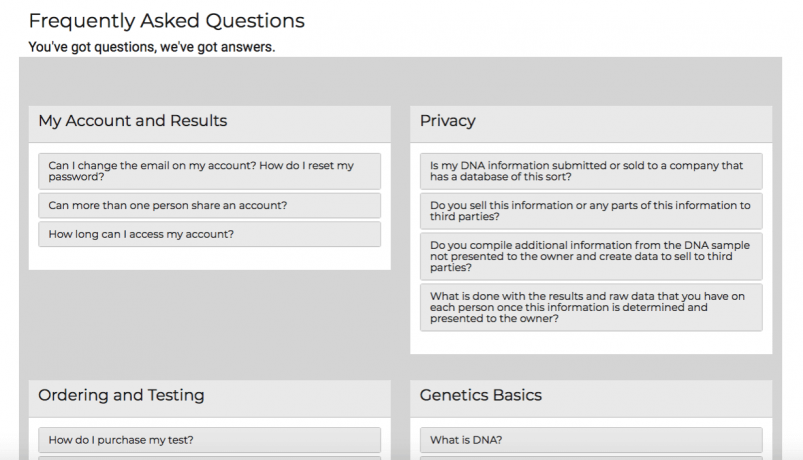Click the 'Privacy' section heading

[448, 122]
